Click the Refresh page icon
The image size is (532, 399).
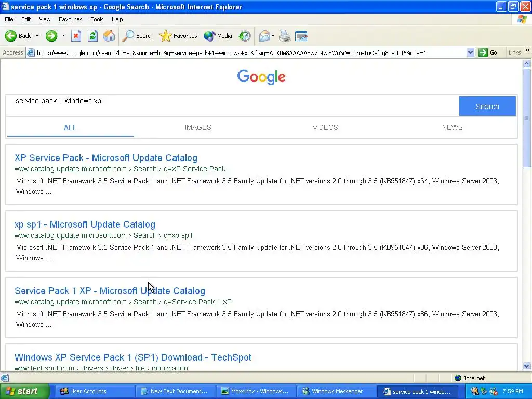92,36
